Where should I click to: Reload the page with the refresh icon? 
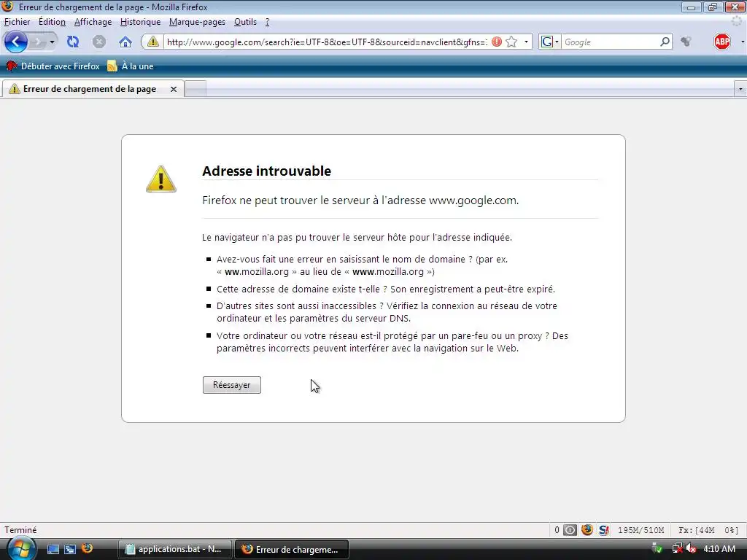[x=73, y=42]
